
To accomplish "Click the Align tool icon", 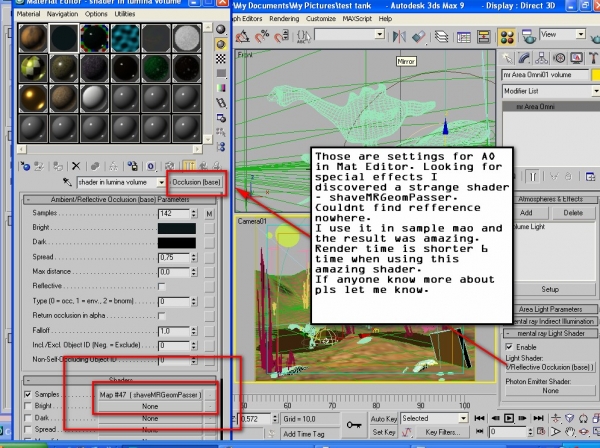I will (x=419, y=37).
